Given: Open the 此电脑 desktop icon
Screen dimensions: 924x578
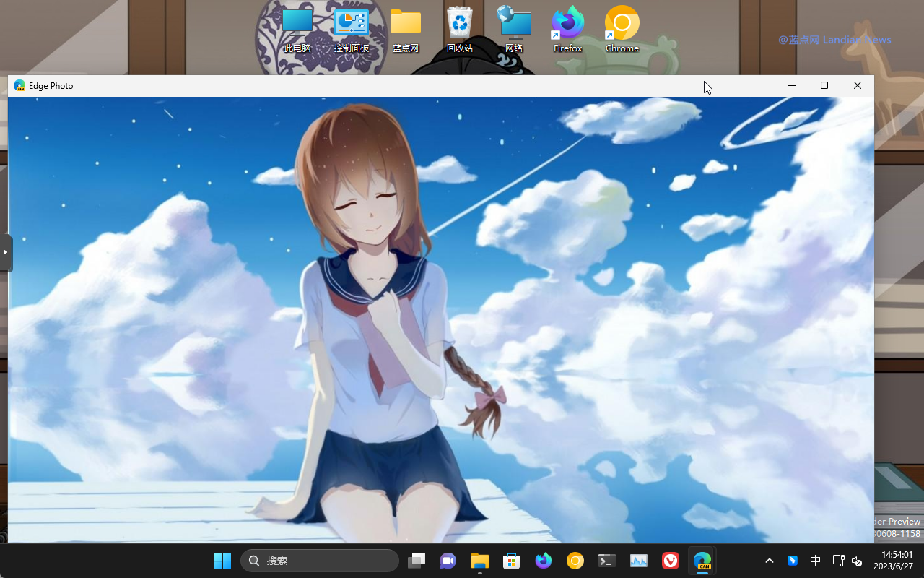Looking at the screenshot, I should click(x=297, y=30).
